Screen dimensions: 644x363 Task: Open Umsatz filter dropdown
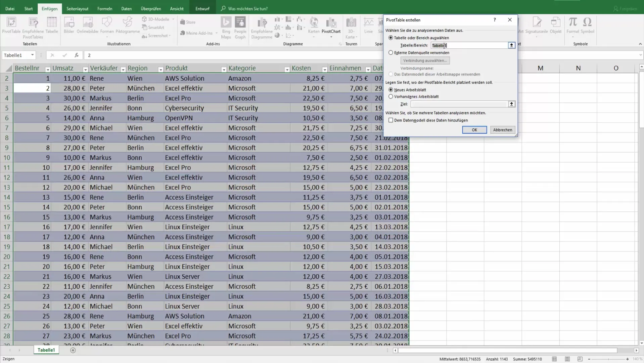85,70
